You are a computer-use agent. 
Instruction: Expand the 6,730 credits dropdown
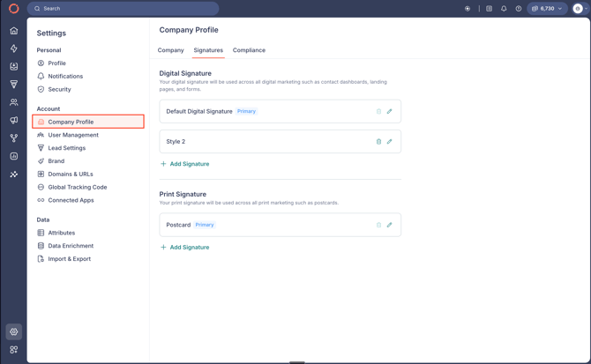547,9
